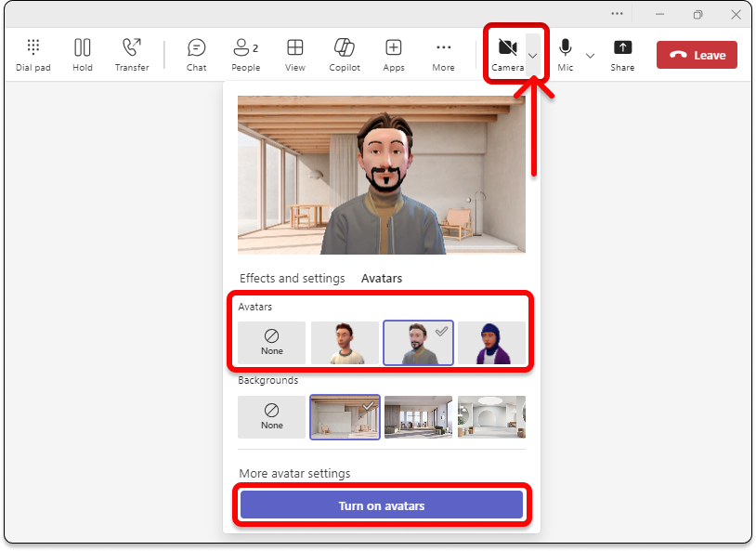
Task: Open the Dial pad
Action: point(33,55)
